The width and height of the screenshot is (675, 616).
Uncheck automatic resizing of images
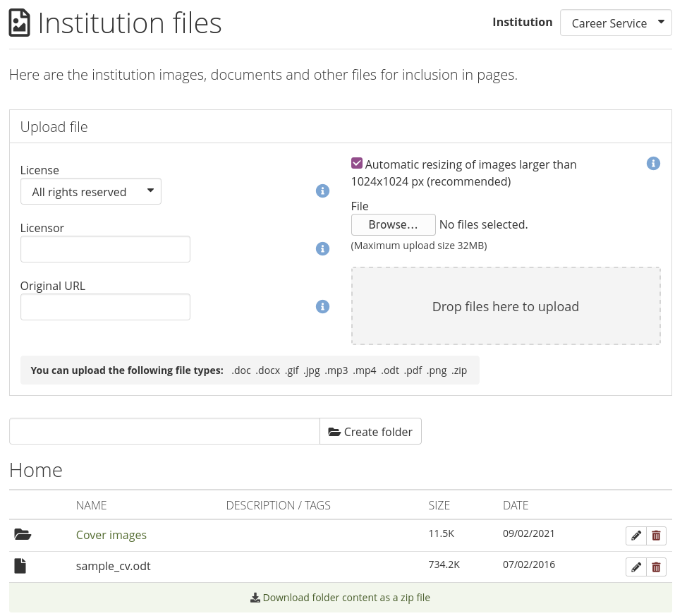[357, 164]
